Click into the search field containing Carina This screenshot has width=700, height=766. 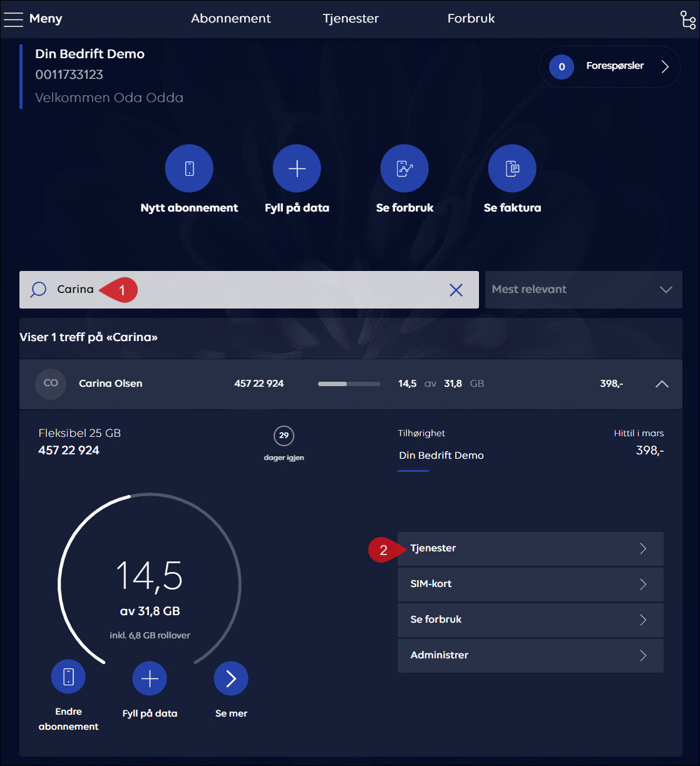click(x=249, y=290)
